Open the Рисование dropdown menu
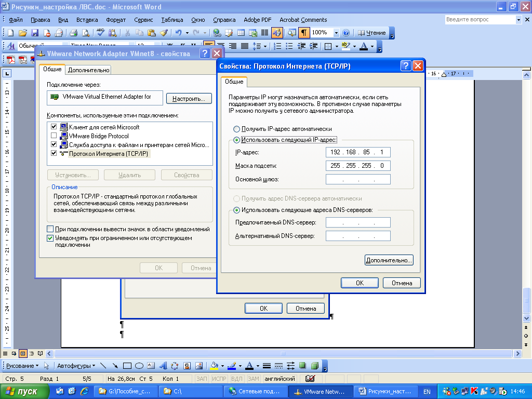Image resolution: width=532 pixels, height=399 pixels. pos(22,366)
